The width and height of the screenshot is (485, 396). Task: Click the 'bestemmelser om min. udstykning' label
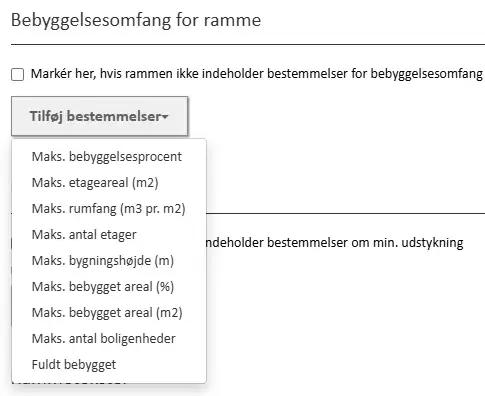(365, 243)
